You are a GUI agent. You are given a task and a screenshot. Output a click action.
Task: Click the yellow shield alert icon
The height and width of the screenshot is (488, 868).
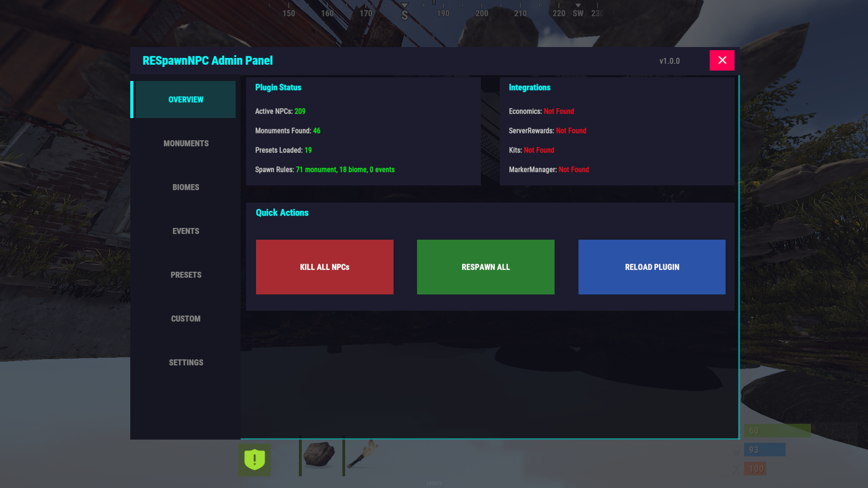pyautogui.click(x=255, y=460)
